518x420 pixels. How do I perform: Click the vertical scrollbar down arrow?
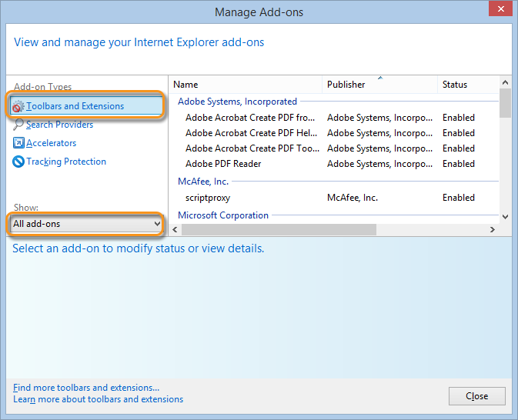(506, 218)
